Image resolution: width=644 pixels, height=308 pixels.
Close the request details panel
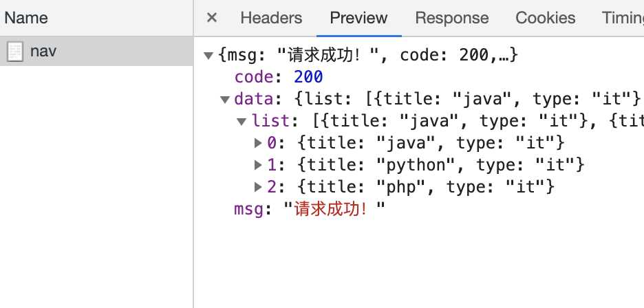tap(211, 18)
